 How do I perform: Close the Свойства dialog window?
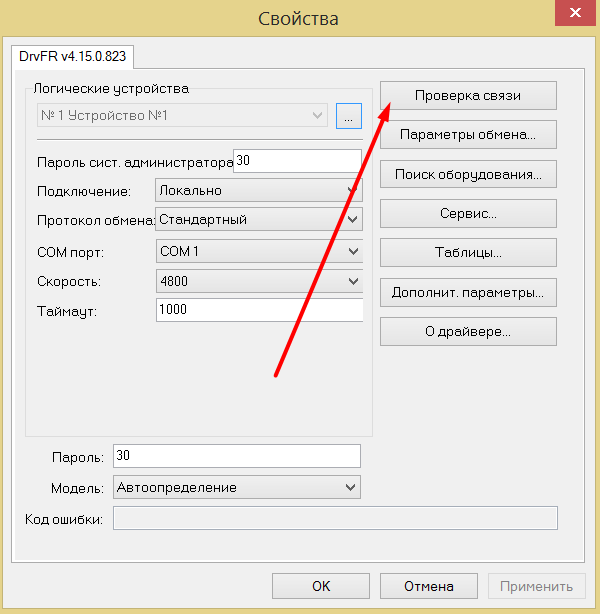coord(575,13)
